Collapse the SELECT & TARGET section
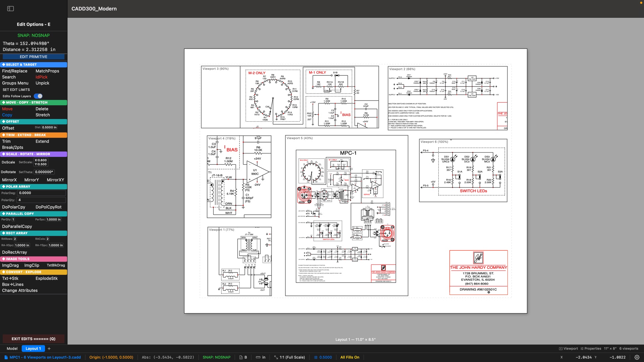Viewport: 644px width, 362px height. [34, 65]
